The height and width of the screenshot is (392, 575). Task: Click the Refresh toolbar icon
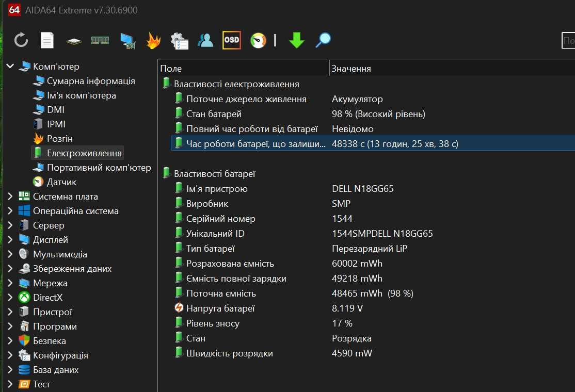(21, 40)
